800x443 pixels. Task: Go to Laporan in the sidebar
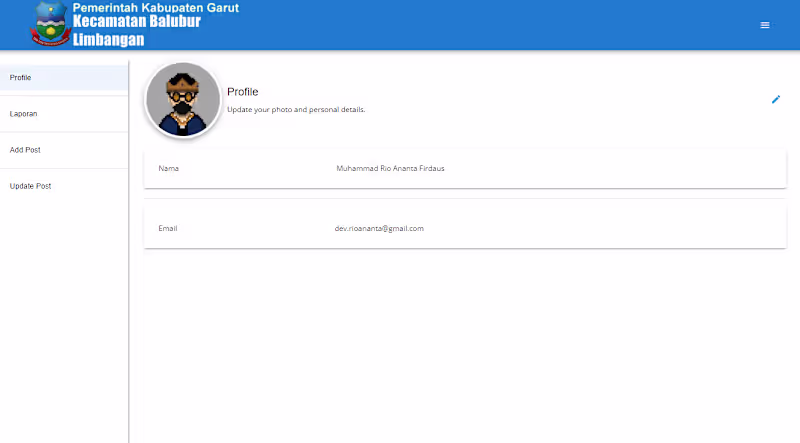(64, 114)
